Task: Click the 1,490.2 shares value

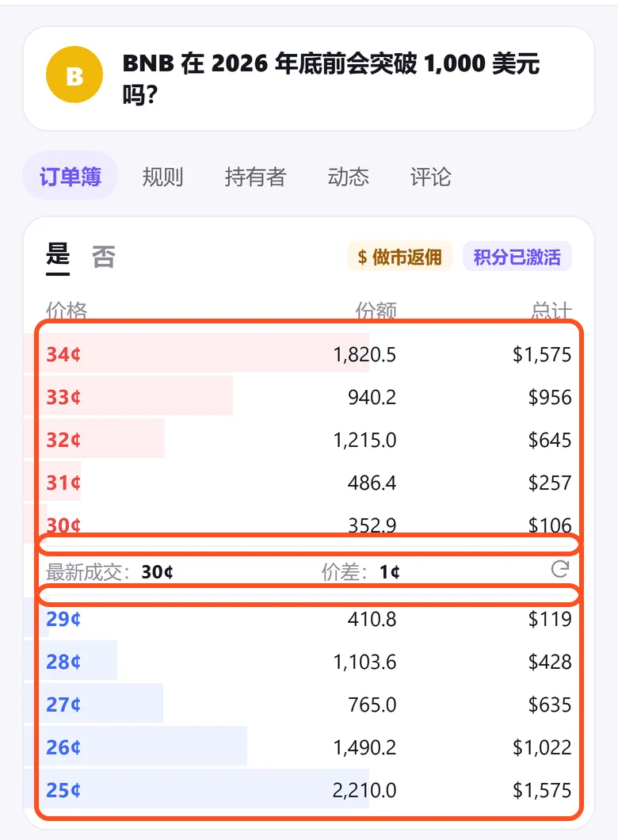Action: 364,747
